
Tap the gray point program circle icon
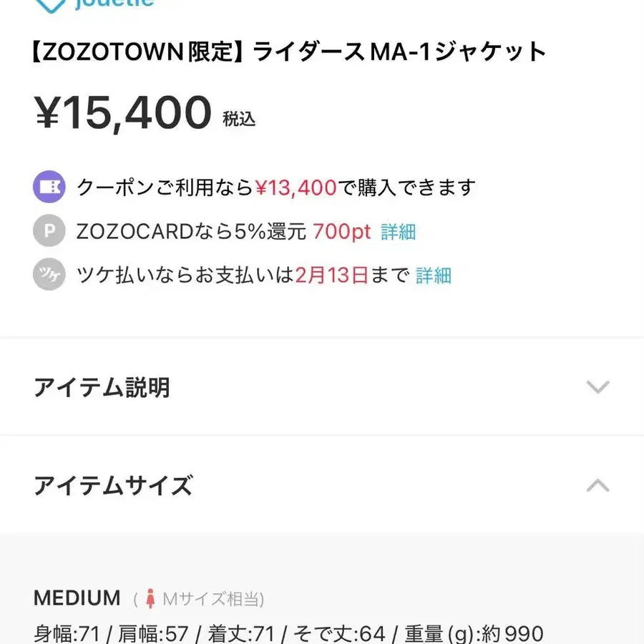[x=49, y=231]
